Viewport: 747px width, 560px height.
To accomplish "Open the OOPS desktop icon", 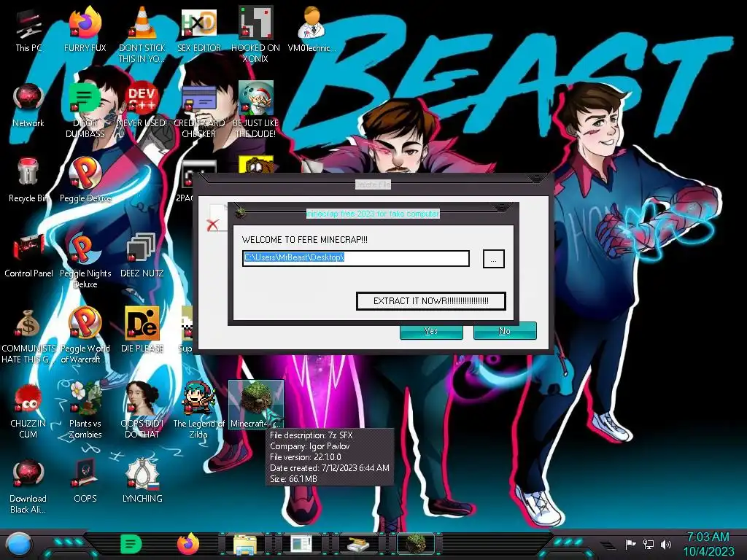I will [85, 481].
